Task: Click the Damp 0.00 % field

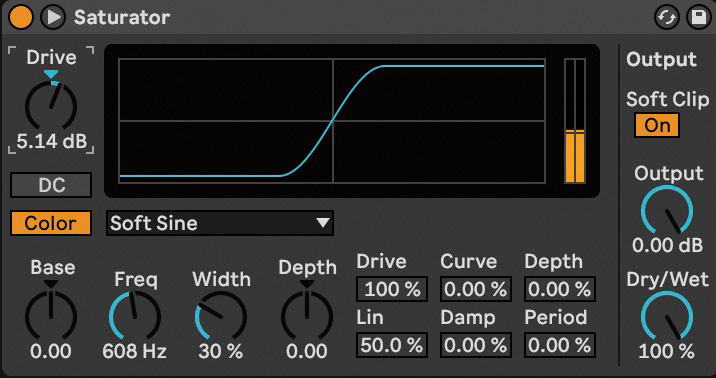Action: tap(476, 345)
